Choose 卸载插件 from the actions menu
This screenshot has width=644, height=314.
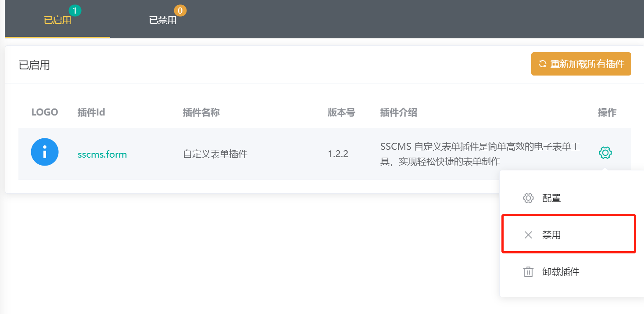(x=561, y=272)
